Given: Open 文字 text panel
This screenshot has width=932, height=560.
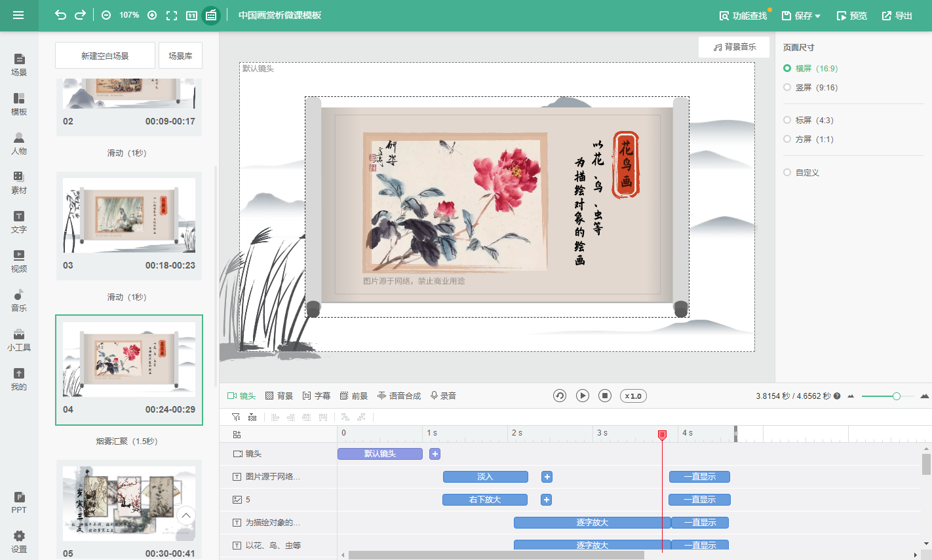Looking at the screenshot, I should coord(19,222).
